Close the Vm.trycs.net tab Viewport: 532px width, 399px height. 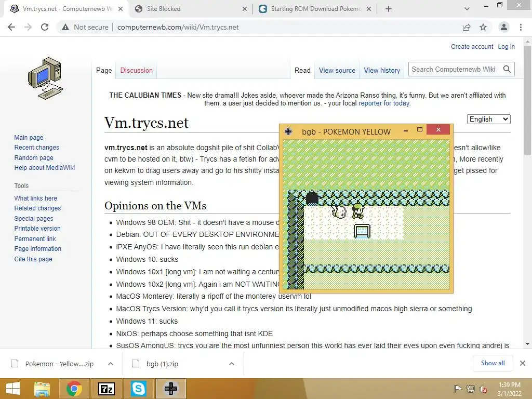tap(121, 9)
